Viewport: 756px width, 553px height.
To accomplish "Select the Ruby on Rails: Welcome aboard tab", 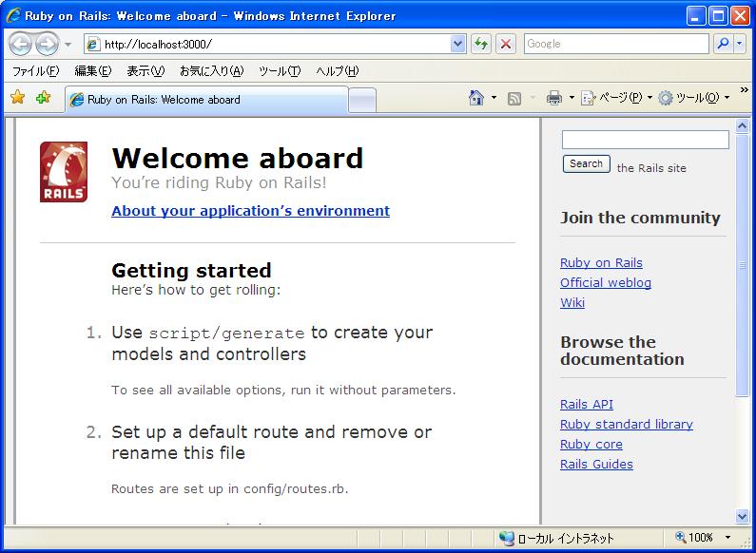I will click(x=206, y=100).
